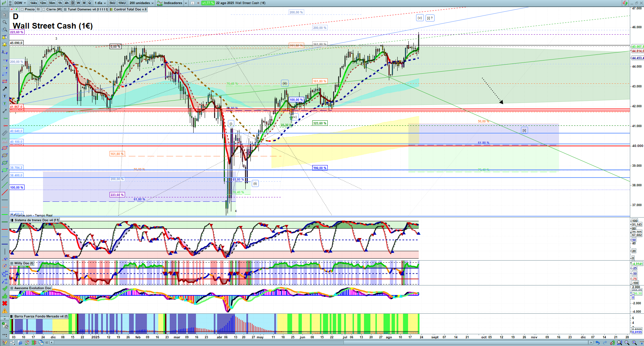Choose the blue rectangle drawing tool
The height and width of the screenshot is (346, 644).
[4, 74]
